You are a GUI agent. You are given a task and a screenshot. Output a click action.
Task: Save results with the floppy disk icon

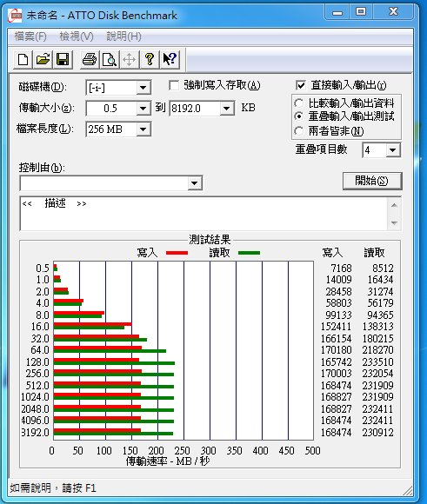[x=63, y=59]
